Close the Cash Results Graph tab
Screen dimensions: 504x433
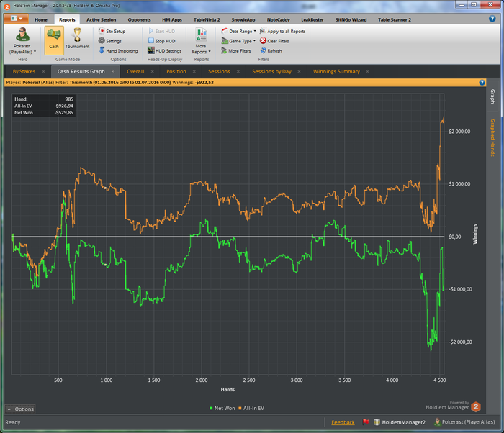tap(113, 71)
